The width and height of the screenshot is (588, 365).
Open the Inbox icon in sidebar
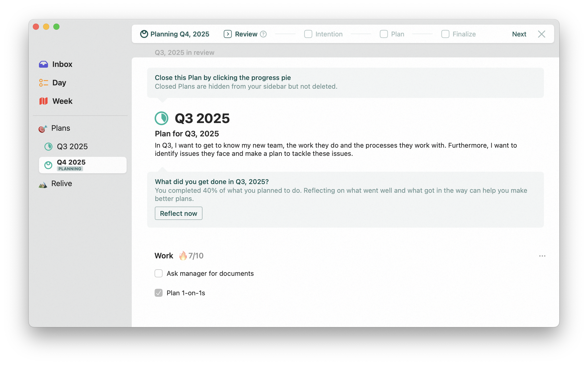pyautogui.click(x=43, y=64)
